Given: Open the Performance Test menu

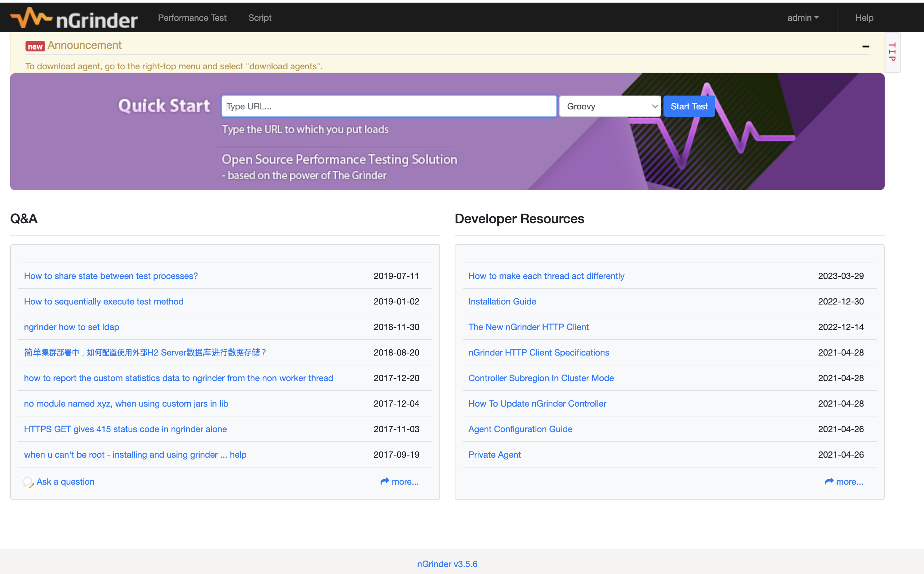Looking at the screenshot, I should (192, 18).
